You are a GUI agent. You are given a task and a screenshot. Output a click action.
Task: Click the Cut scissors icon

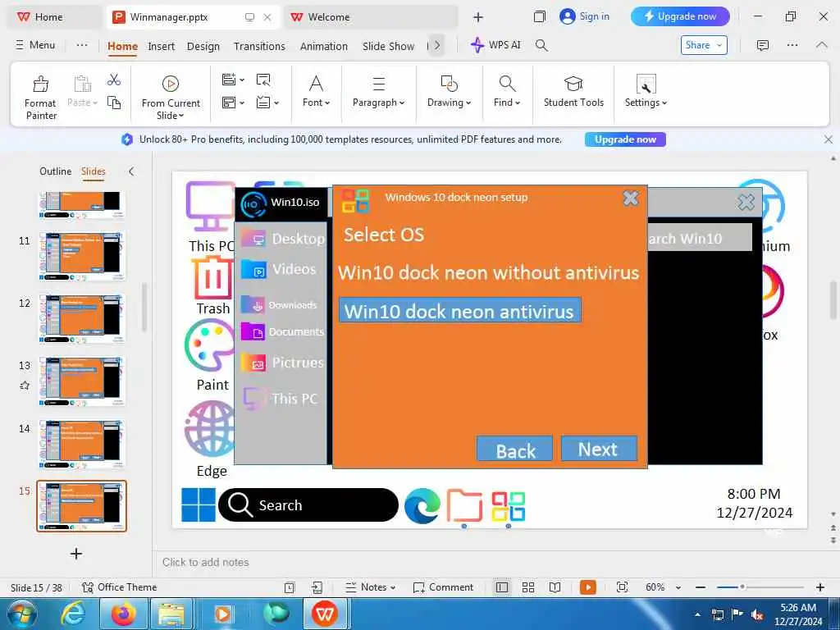(113, 80)
